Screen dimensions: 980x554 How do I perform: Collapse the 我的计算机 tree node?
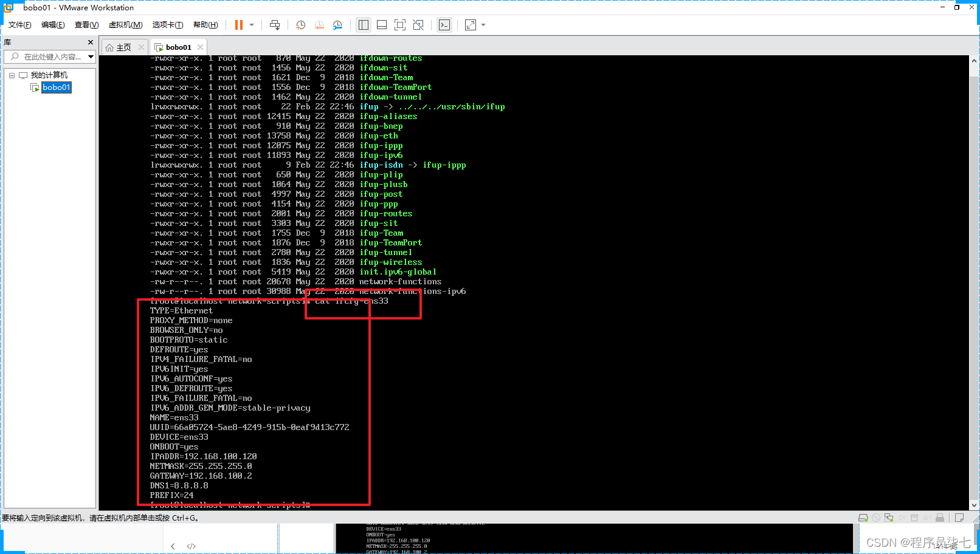(x=12, y=75)
